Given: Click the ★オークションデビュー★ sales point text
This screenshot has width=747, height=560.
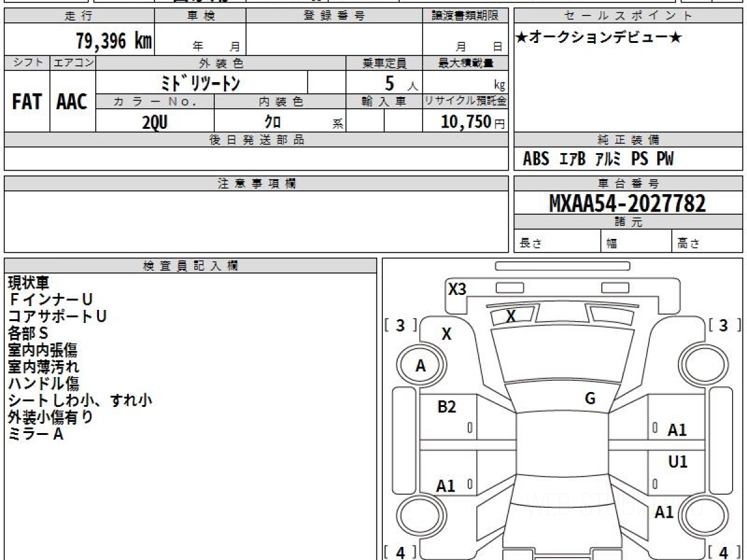Looking at the screenshot, I should coord(599,38).
